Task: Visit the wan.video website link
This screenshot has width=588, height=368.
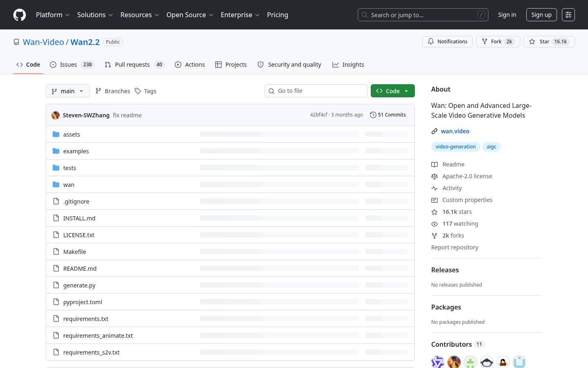Action: [455, 131]
